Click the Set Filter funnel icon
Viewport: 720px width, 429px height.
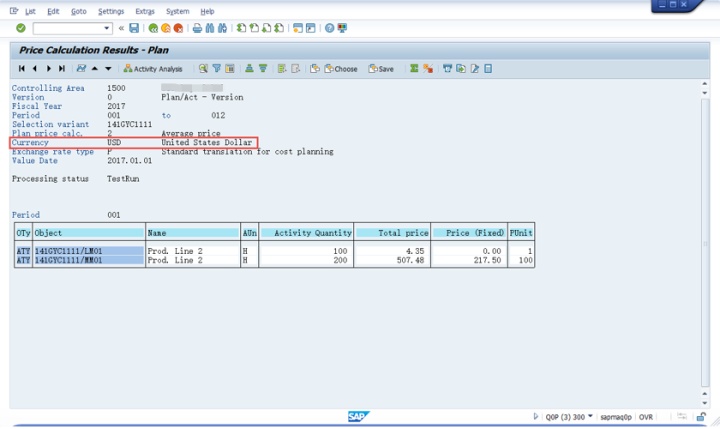216,68
